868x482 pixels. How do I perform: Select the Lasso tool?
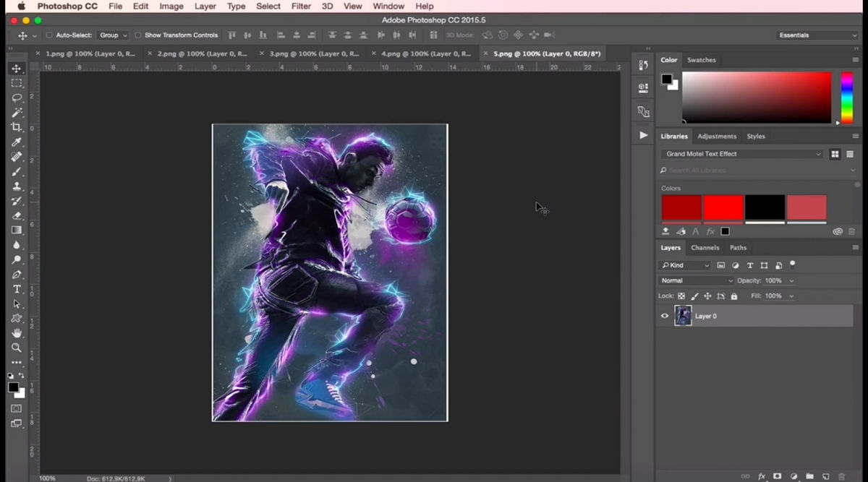pyautogui.click(x=17, y=98)
